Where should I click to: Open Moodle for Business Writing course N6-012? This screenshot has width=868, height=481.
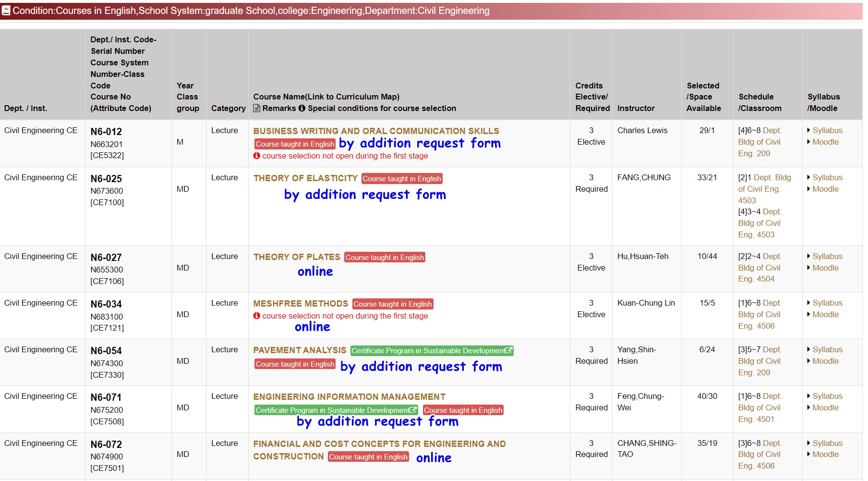tap(825, 142)
